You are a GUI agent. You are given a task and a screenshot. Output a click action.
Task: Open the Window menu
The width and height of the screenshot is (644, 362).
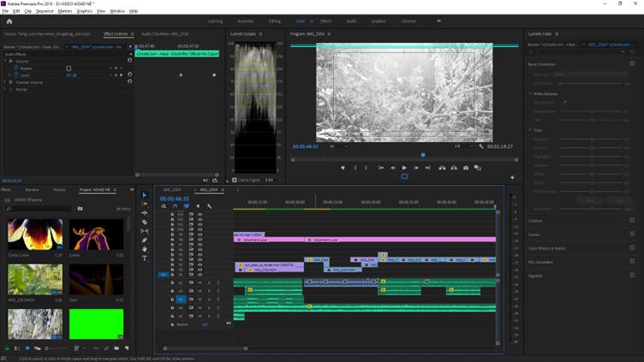(117, 11)
